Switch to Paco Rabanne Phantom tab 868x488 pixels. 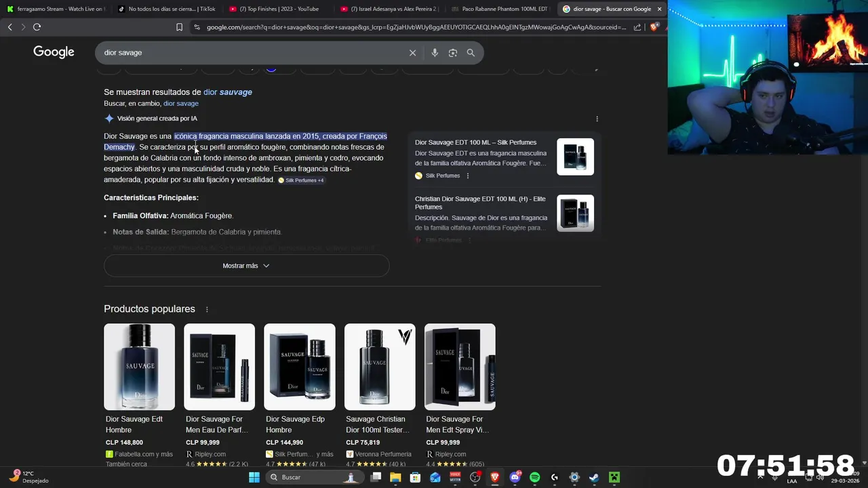500,9
